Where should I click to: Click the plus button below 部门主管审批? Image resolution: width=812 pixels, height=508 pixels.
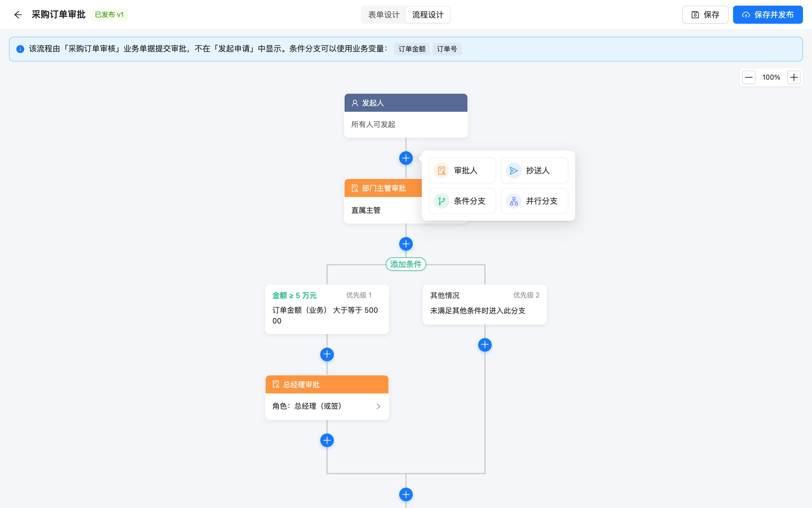[406, 244]
